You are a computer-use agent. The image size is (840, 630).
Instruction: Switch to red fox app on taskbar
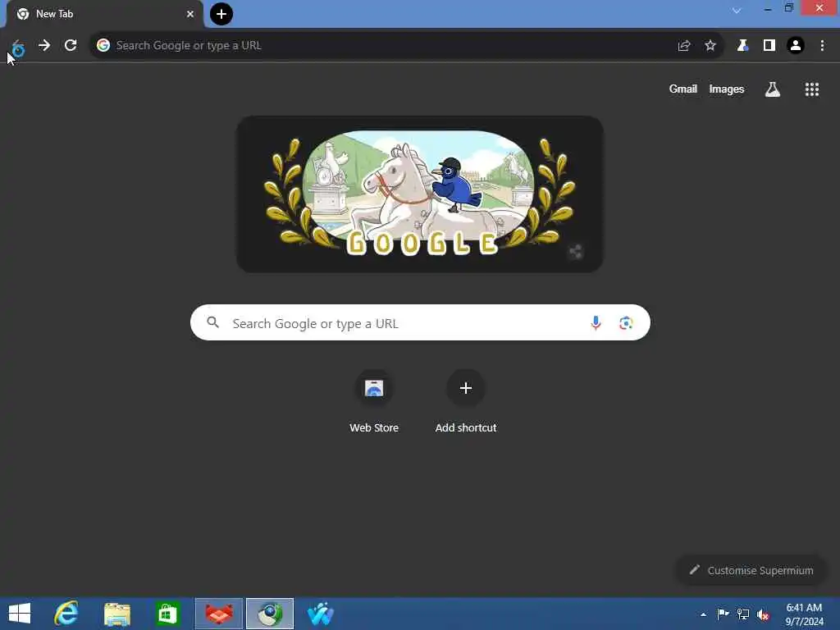tap(218, 614)
